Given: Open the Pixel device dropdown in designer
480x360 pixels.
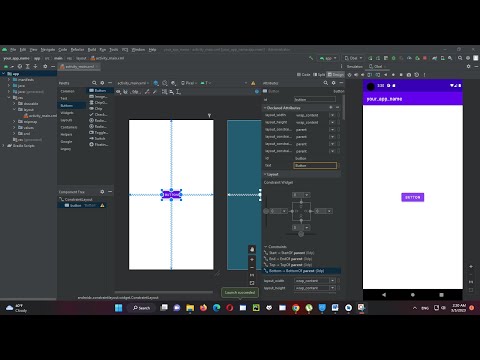Looking at the screenshot, I should point(189,83).
